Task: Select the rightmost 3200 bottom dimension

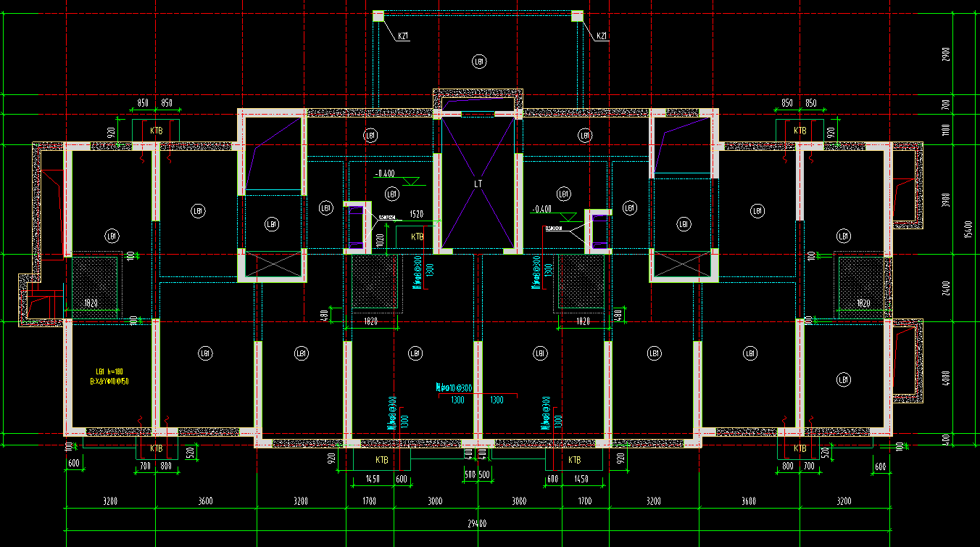Action: pyautogui.click(x=844, y=501)
